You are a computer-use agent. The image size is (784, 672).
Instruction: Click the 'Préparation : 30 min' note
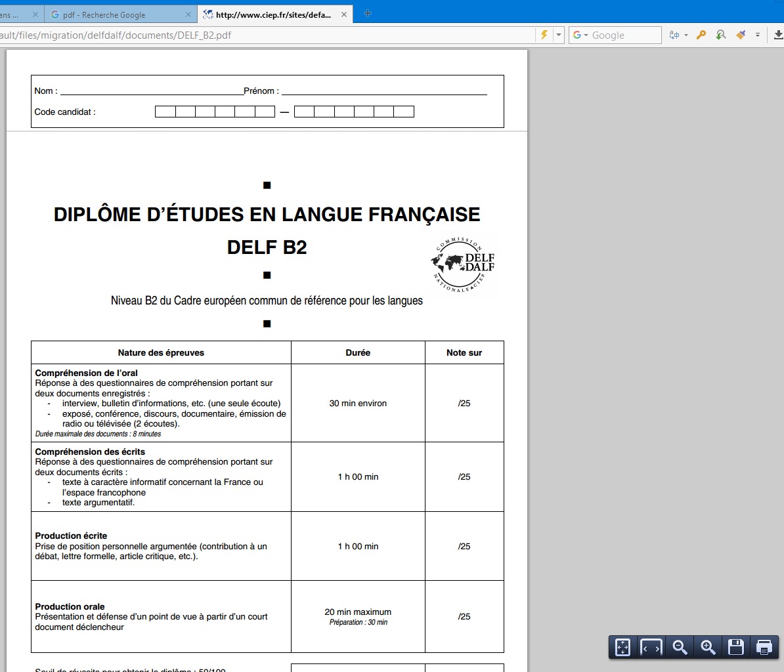click(x=359, y=623)
